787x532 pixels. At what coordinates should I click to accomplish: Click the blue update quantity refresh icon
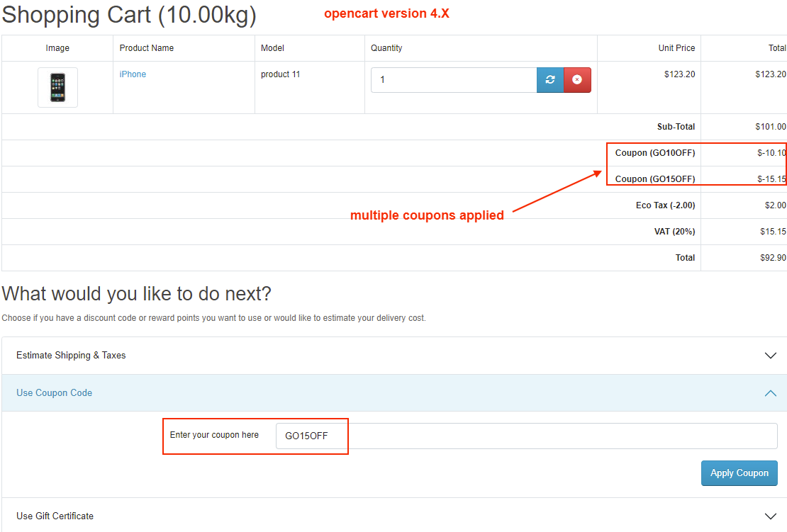coord(550,80)
